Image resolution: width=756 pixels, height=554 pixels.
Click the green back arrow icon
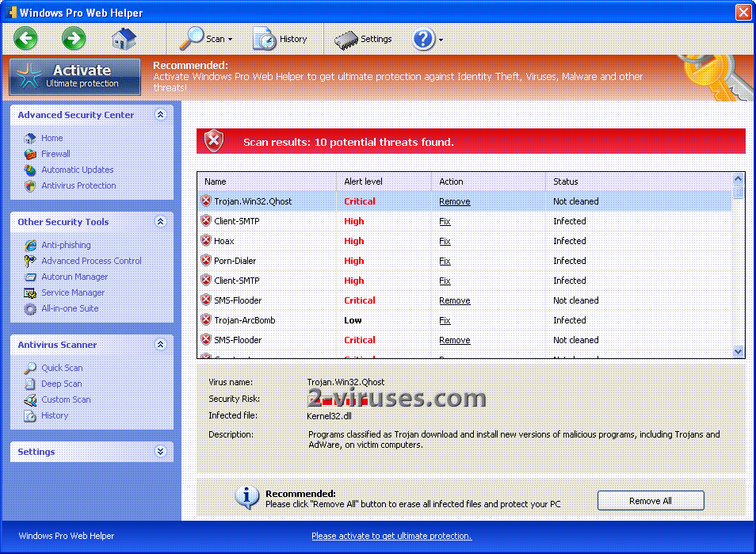pyautogui.click(x=25, y=38)
